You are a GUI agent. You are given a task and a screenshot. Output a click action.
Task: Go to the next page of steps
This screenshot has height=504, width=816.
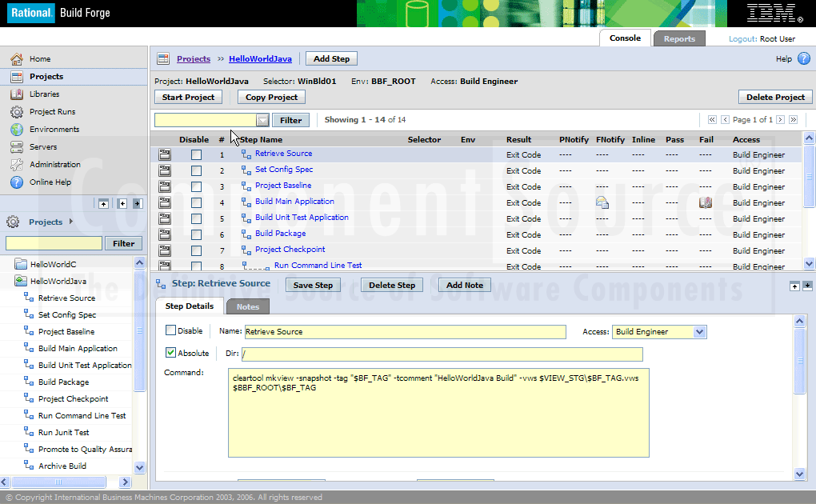(x=780, y=120)
